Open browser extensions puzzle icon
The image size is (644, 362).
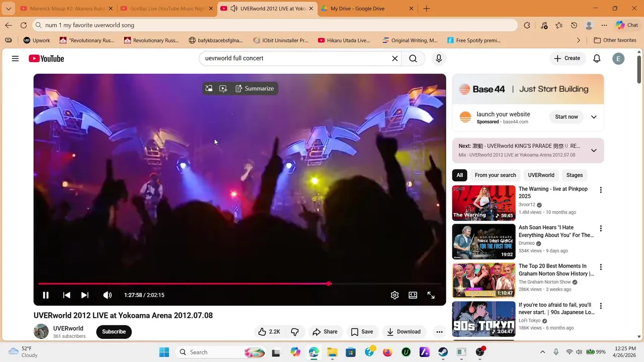[x=527, y=25]
